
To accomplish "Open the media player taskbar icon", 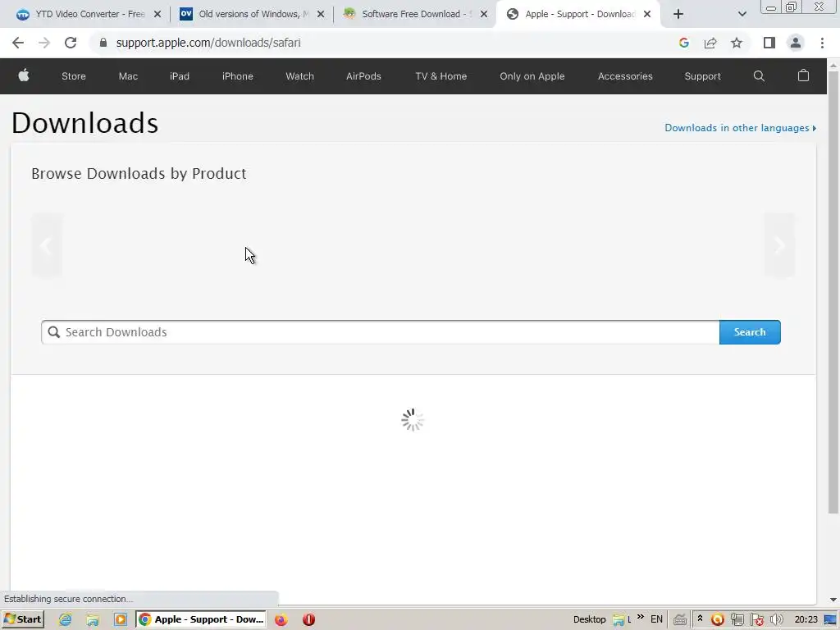I will (121, 620).
